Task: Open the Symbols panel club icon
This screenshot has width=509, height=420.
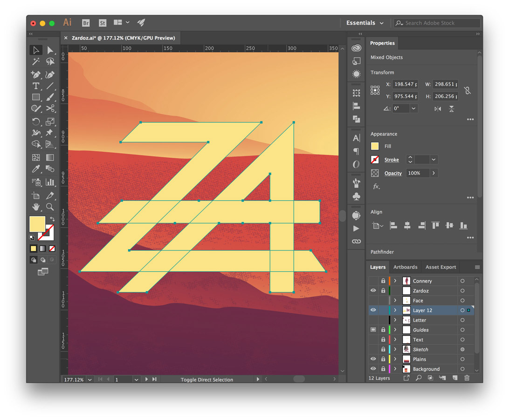Action: (x=357, y=196)
